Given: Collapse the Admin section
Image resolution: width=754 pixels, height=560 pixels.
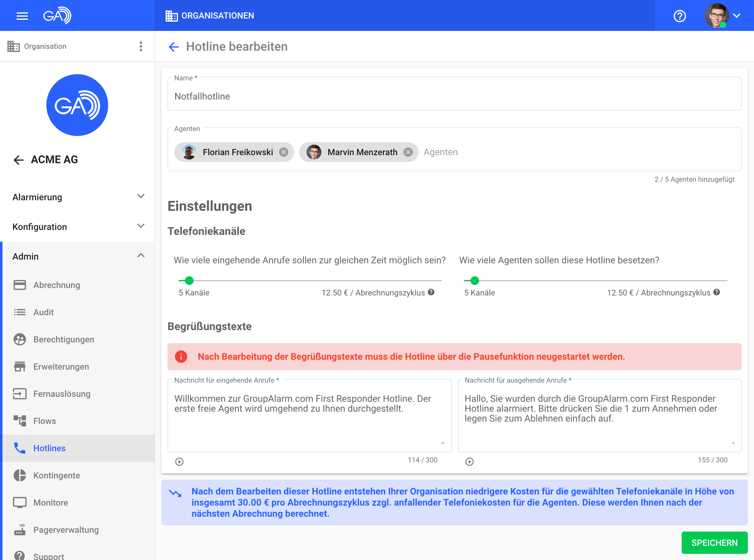Looking at the screenshot, I should pos(141,256).
